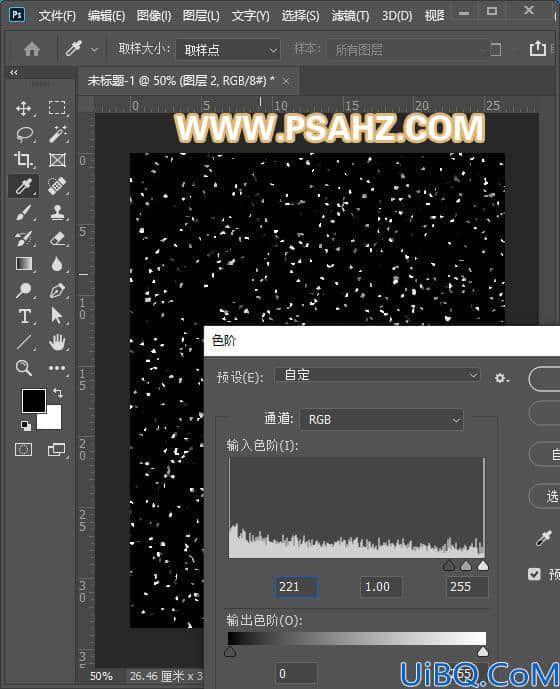Select the Dodge tool
Image resolution: width=560 pixels, height=689 pixels.
pyautogui.click(x=23, y=290)
